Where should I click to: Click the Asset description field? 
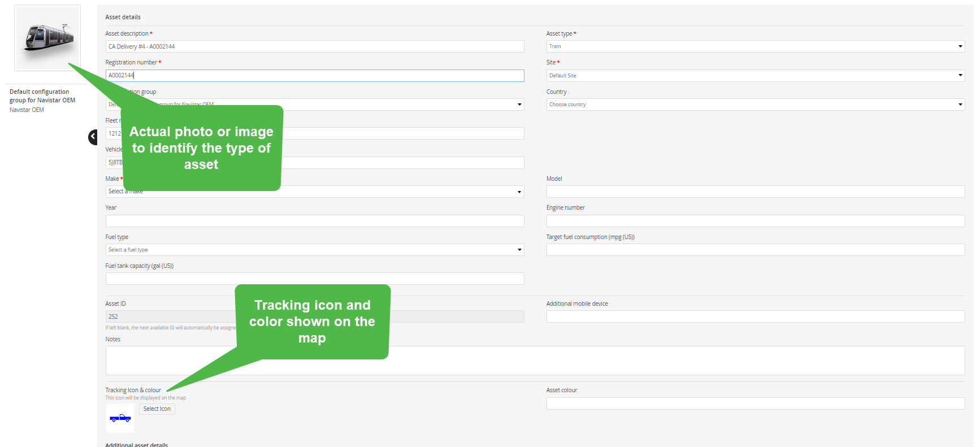tap(315, 46)
